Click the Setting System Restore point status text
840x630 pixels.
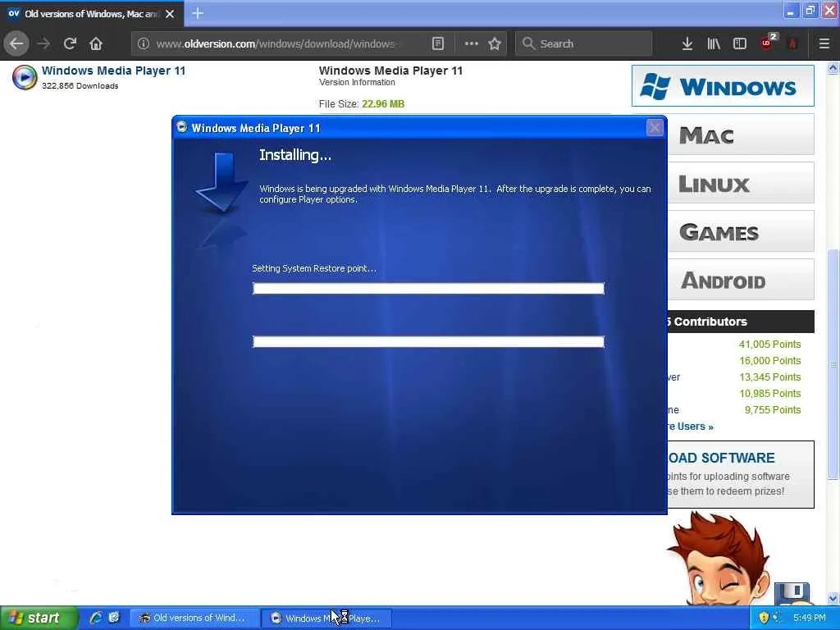(314, 268)
